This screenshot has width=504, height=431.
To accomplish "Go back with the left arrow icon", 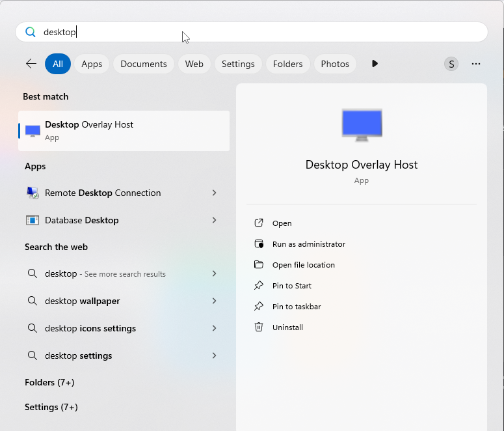I will click(x=31, y=64).
